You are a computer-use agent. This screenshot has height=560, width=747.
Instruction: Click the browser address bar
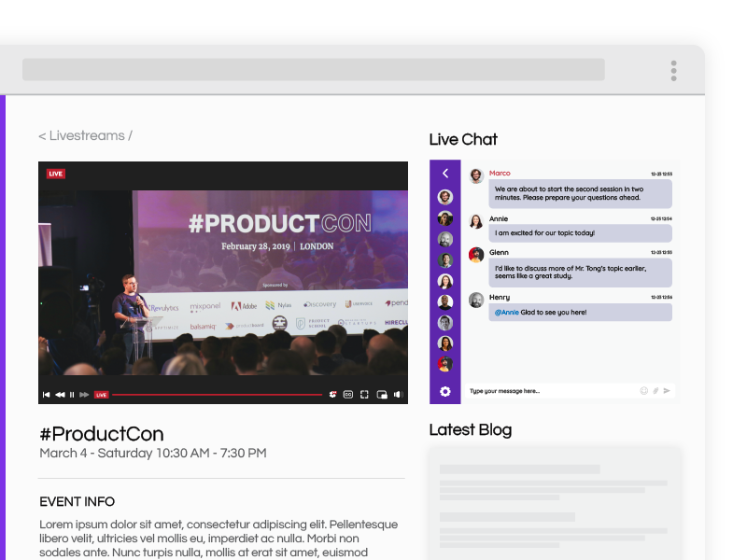pyautogui.click(x=313, y=70)
